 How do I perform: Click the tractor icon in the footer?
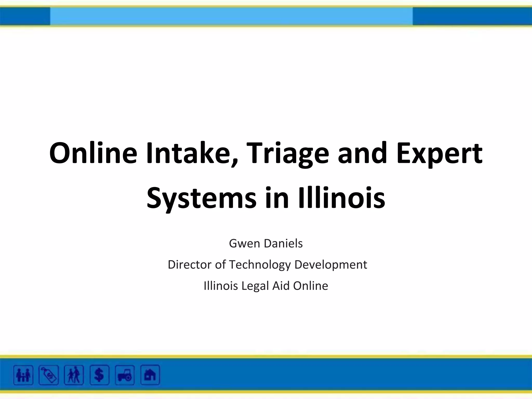125,375
